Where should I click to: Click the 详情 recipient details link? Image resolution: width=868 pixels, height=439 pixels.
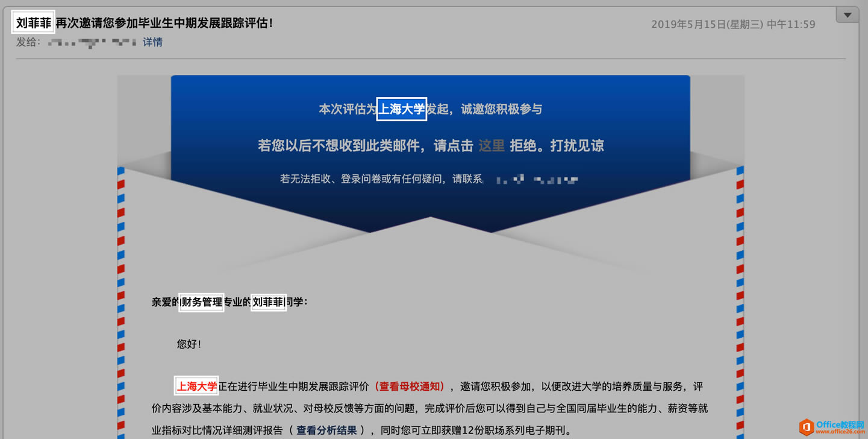(x=152, y=42)
